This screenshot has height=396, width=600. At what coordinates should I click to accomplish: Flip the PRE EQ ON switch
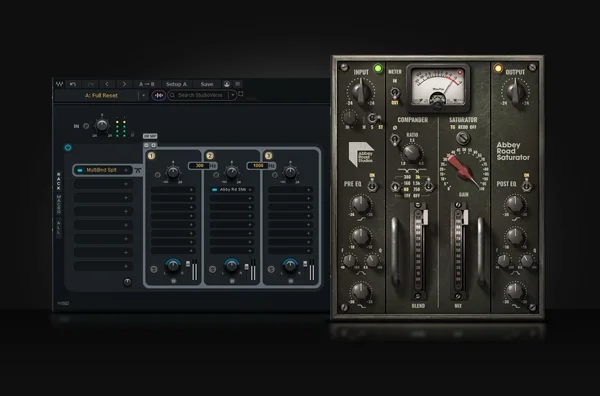point(372,186)
